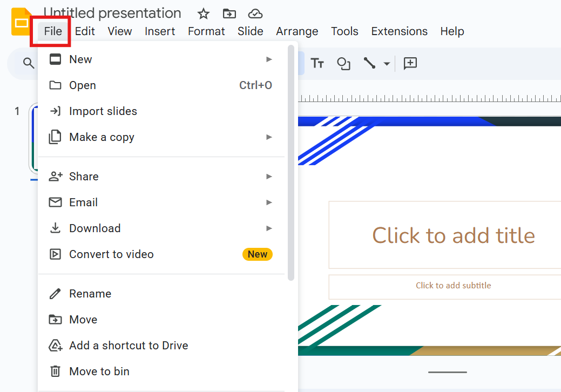This screenshot has width=561, height=392.
Task: Click the Untitled presentation title field
Action: 112,13
